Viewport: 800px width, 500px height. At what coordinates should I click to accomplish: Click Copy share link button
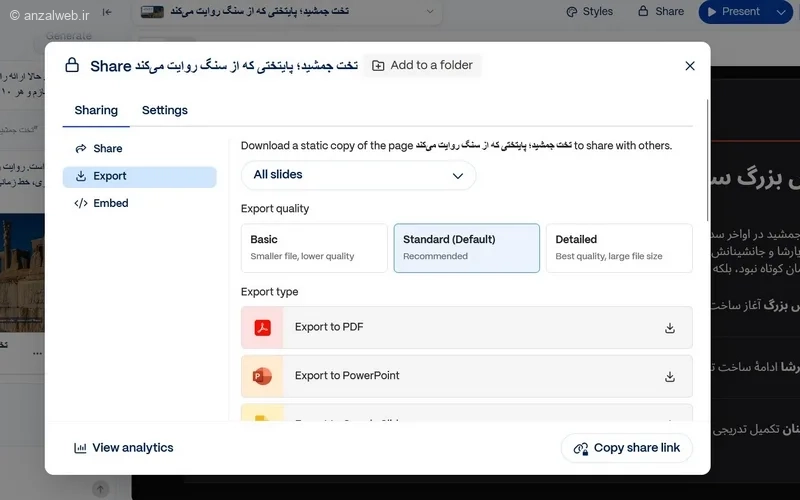point(627,448)
